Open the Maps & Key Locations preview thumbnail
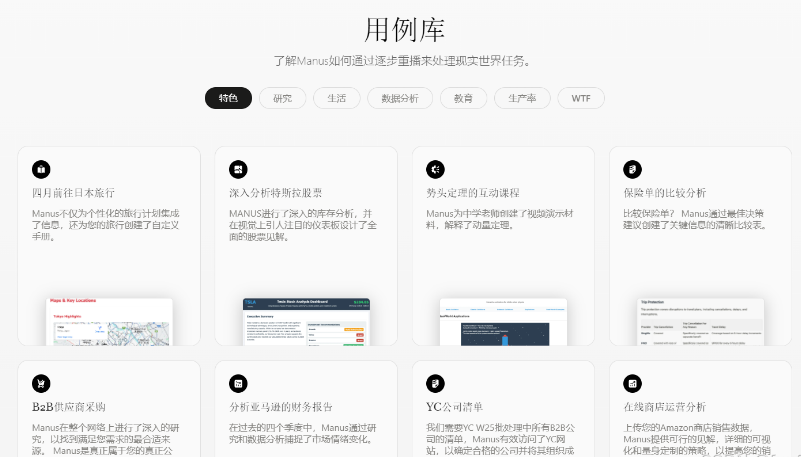This screenshot has width=801, height=457. [109, 322]
